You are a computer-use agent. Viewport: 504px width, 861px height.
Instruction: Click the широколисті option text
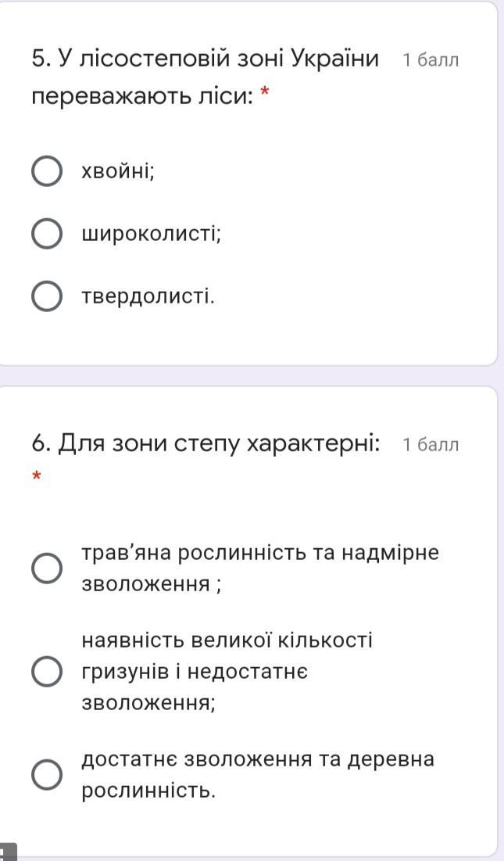tap(152, 234)
